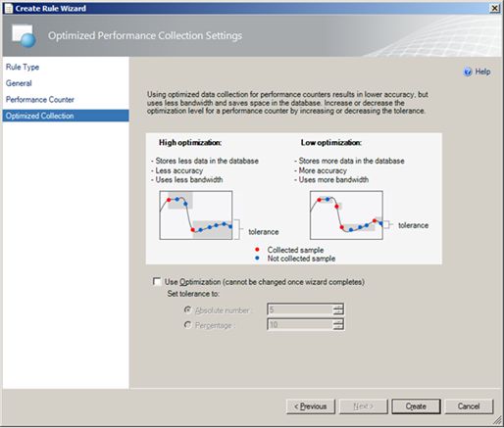The height and width of the screenshot is (428, 504).
Task: Click the Percentage input field
Action: tap(300, 324)
